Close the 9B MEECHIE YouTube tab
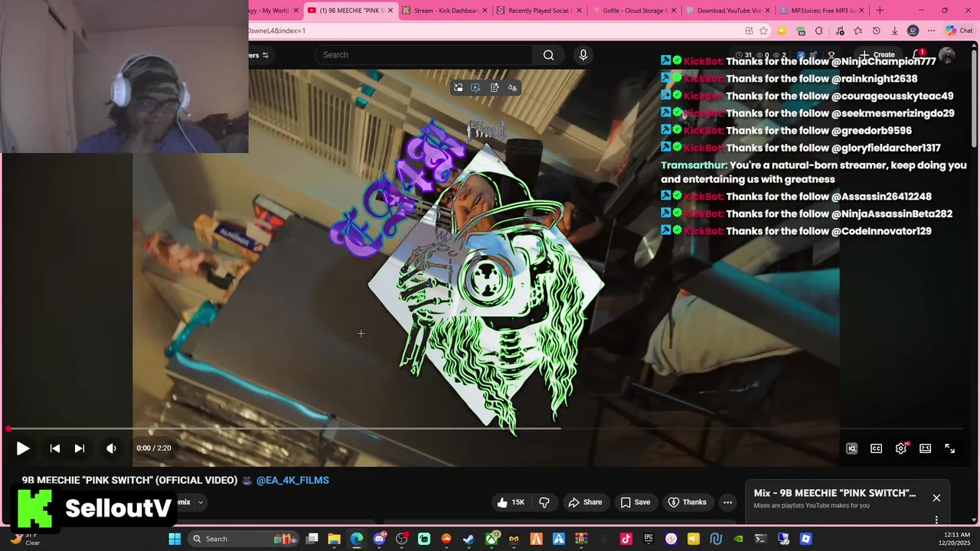This screenshot has width=980, height=551. click(x=390, y=10)
